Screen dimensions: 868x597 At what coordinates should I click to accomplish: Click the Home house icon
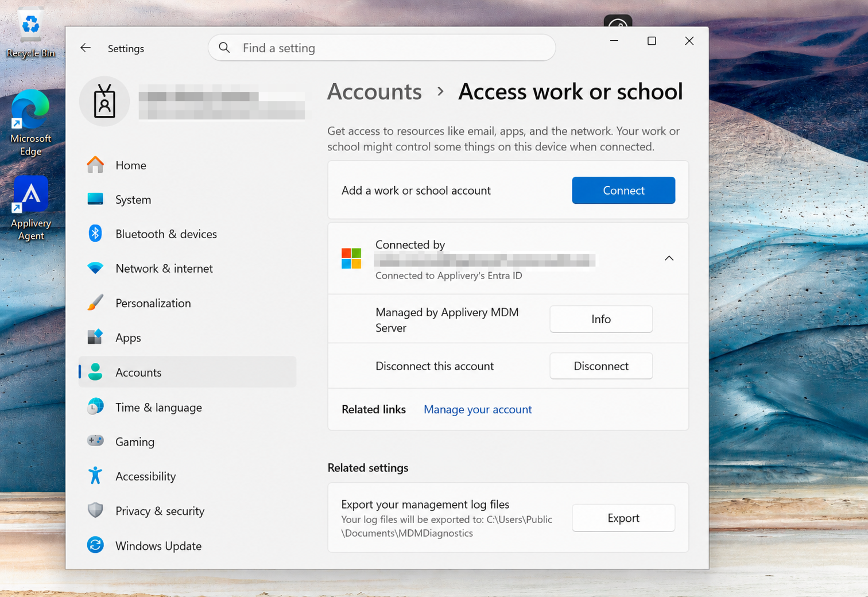click(x=95, y=165)
